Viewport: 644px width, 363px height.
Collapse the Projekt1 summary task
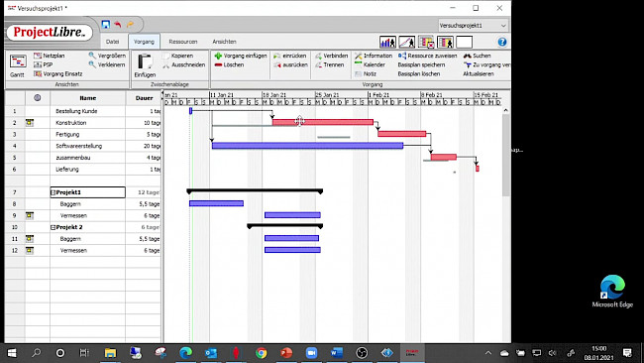click(x=53, y=192)
